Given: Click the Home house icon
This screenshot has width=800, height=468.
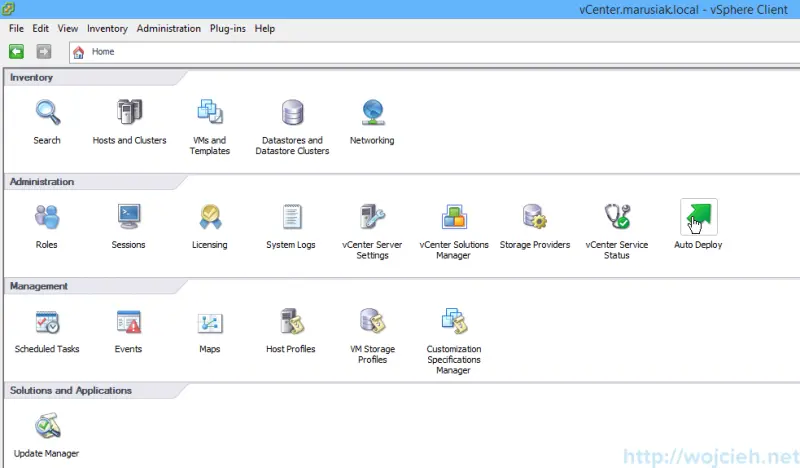Looking at the screenshot, I should click(79, 52).
